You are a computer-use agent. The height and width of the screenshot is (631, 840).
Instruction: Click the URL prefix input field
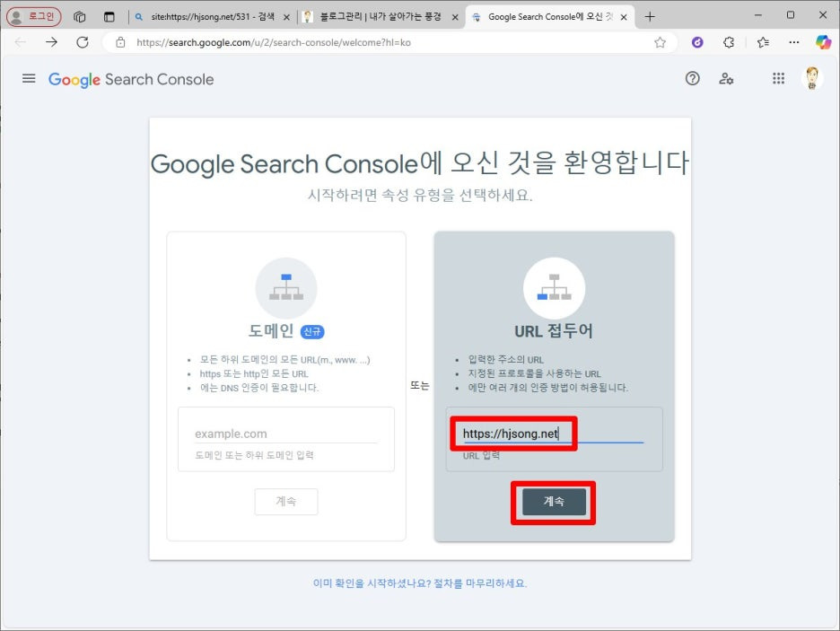pos(553,434)
